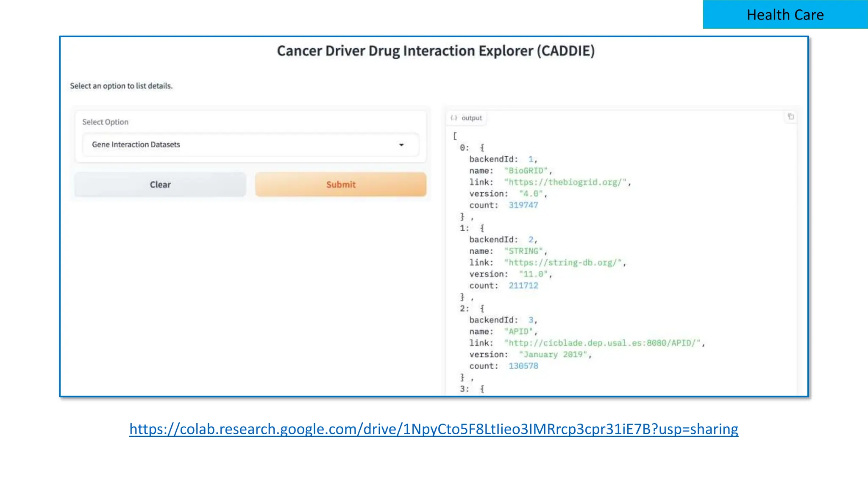Select the count value 211712
The height and width of the screenshot is (488, 868).
tap(523, 286)
